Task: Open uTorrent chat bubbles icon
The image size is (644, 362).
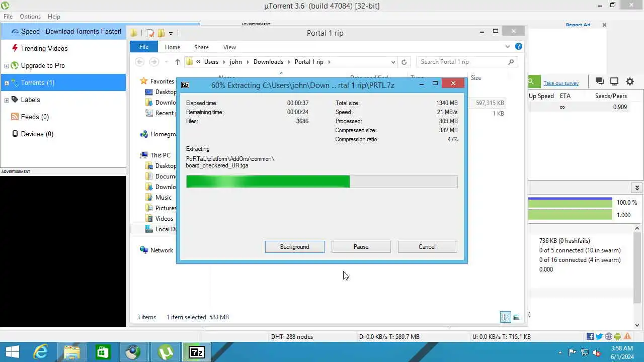Action: point(599,81)
